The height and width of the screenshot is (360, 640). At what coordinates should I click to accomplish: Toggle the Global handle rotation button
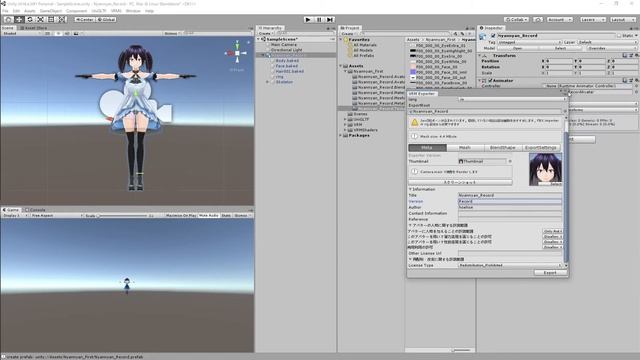point(106,19)
